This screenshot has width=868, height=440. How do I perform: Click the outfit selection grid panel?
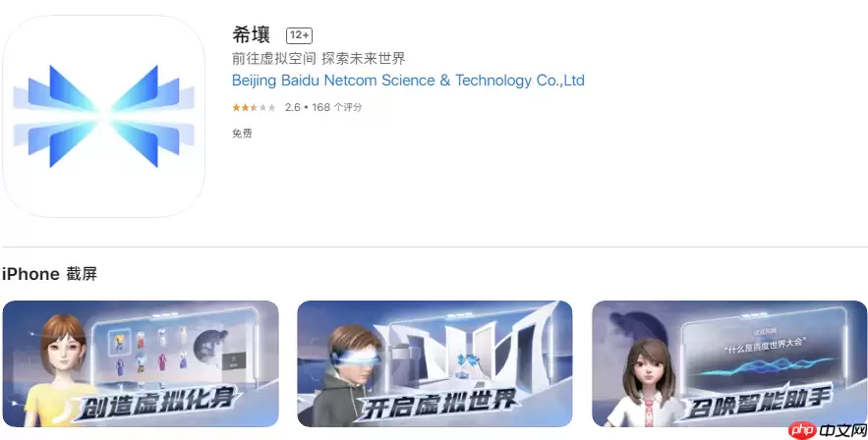pos(148,351)
